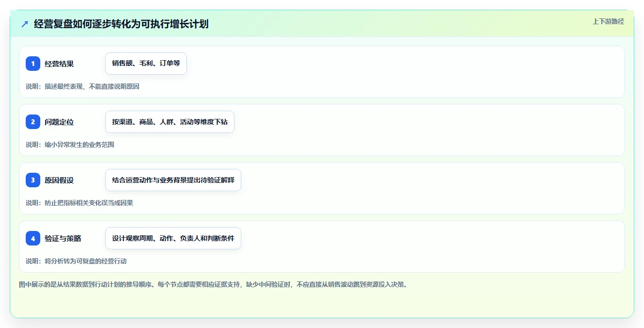Click the title 经营复盘如何逐步转化为可执行增长计划
644x328 pixels.
pyautogui.click(x=121, y=24)
